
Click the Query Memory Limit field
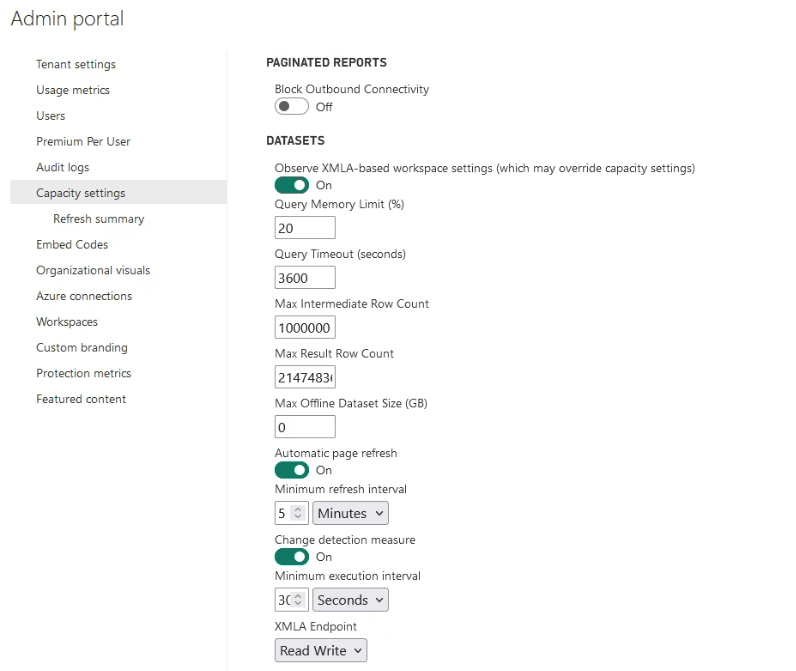coord(305,228)
